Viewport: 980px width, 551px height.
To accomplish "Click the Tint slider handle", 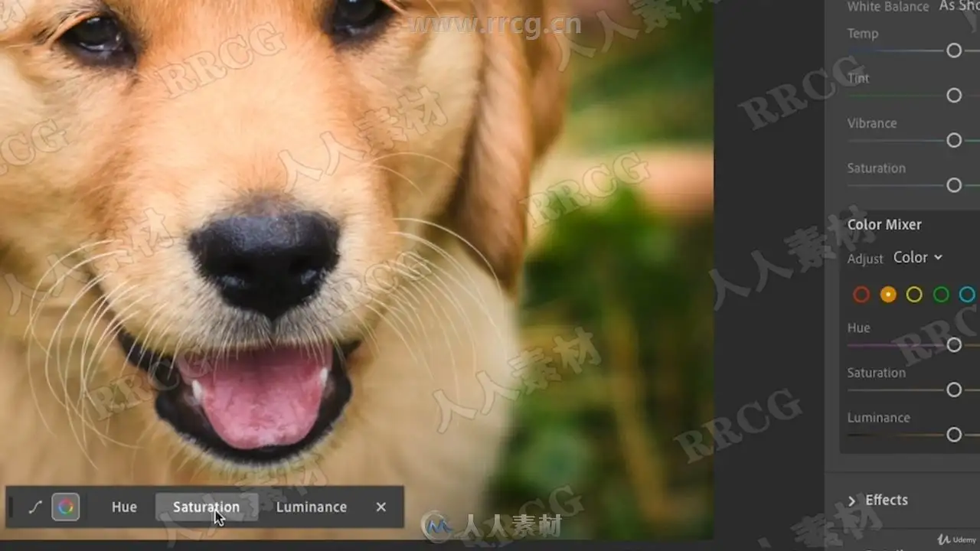I will [x=954, y=95].
